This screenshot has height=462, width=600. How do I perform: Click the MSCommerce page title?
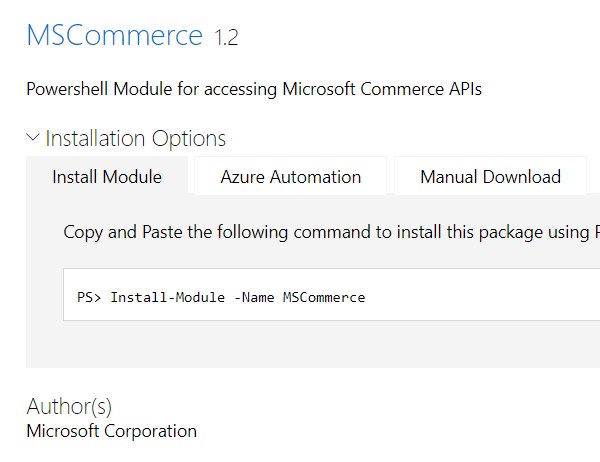click(114, 36)
